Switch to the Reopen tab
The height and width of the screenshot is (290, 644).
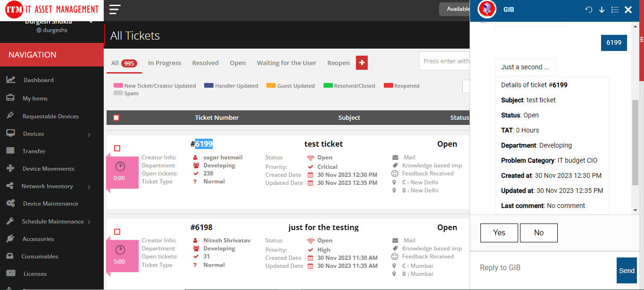[x=339, y=63]
